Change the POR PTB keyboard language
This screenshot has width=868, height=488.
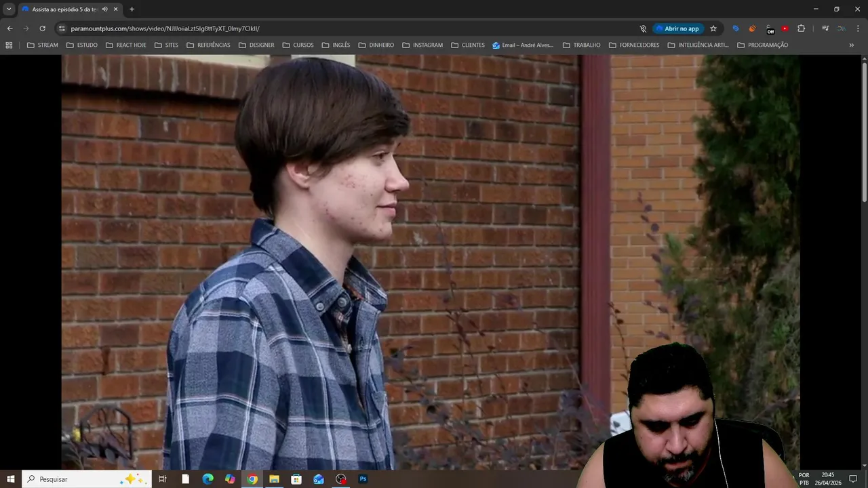(804, 479)
